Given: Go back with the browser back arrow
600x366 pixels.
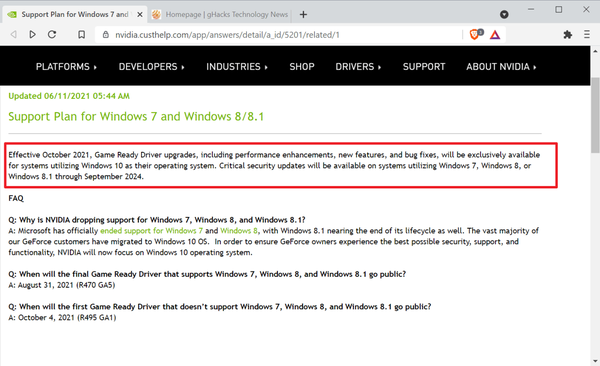Looking at the screenshot, I should 14,35.
